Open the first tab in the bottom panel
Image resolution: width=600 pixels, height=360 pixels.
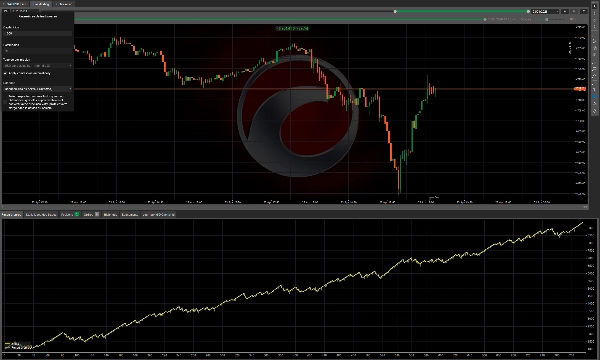click(11, 215)
